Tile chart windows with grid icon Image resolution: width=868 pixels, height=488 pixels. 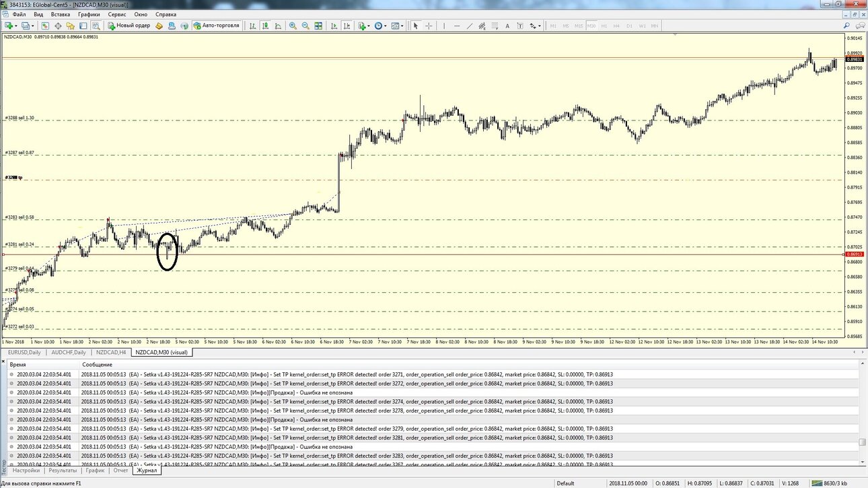coord(318,26)
